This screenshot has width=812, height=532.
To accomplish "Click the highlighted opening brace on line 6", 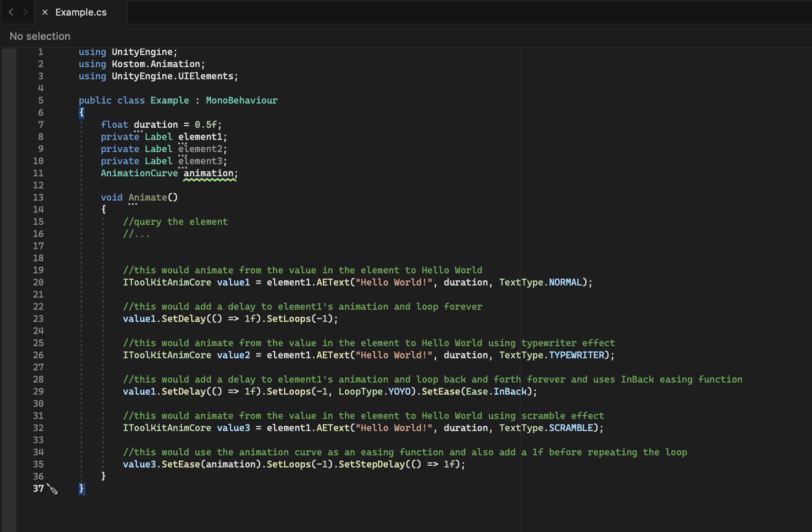I will [81, 113].
